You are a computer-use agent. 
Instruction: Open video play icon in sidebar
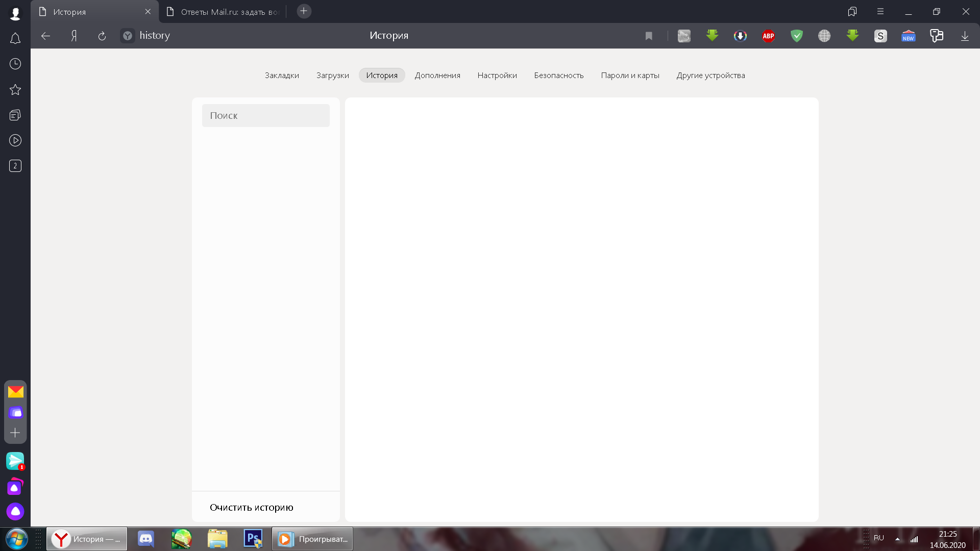point(15,140)
